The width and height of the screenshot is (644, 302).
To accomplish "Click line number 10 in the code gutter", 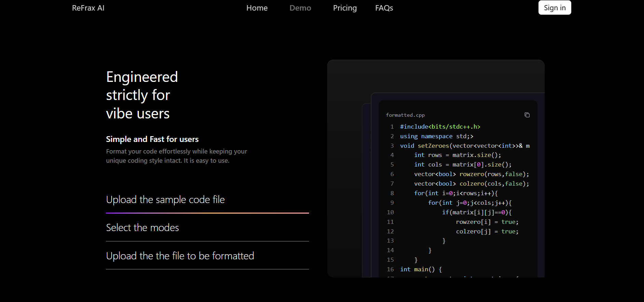I will tap(390, 212).
